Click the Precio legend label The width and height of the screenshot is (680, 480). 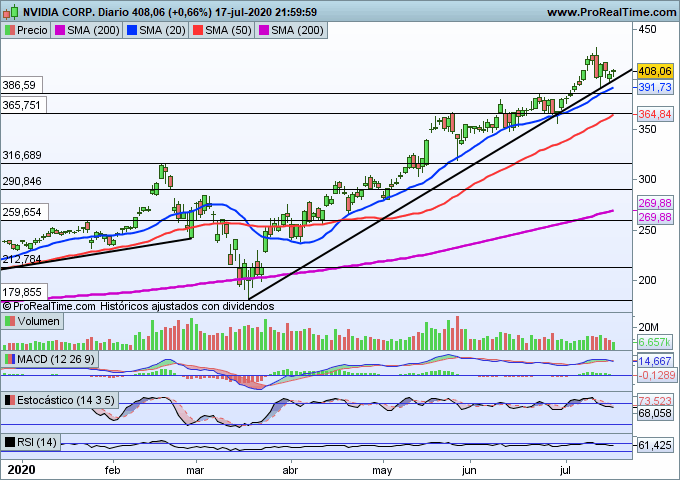click(32, 30)
